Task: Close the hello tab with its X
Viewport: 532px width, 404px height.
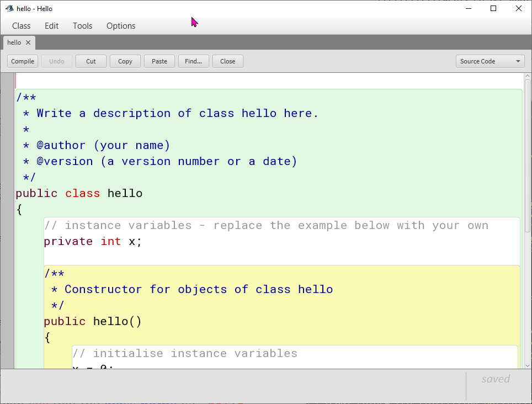Action: tap(28, 42)
